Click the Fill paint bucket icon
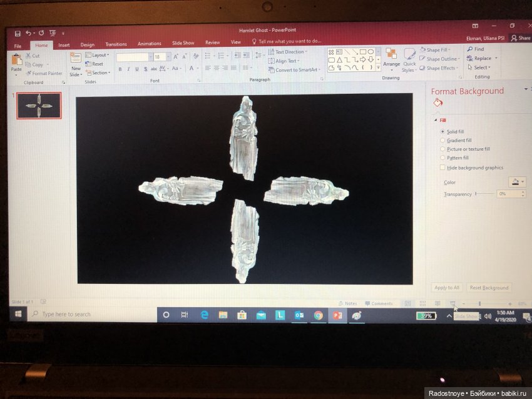Viewport: 532px width, 399px height. (437, 104)
